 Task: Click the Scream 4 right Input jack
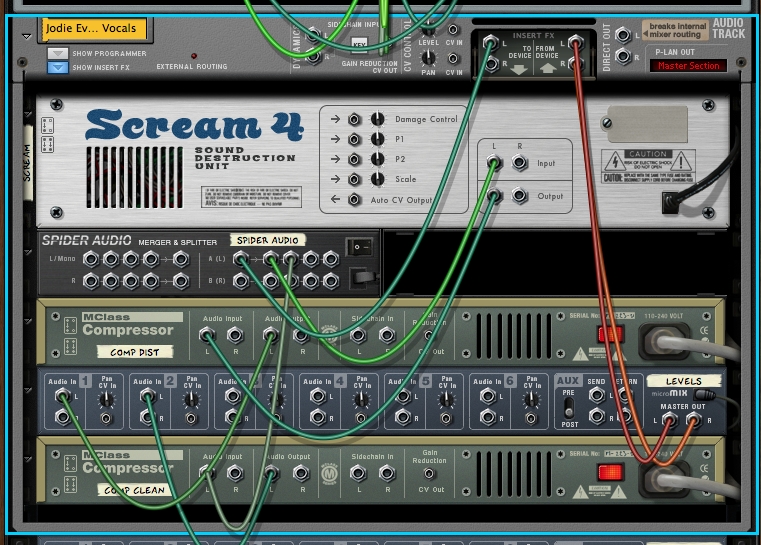(x=519, y=163)
